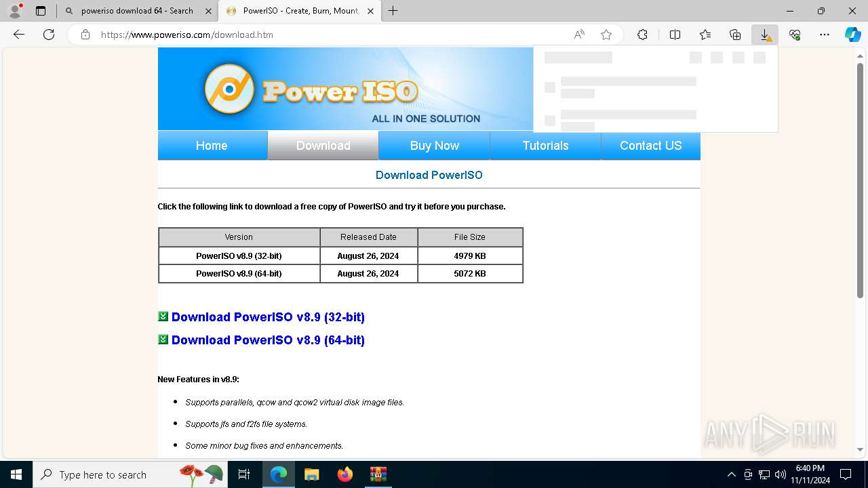This screenshot has height=488, width=868.
Task: Click the scrollbar down arrow
Action: (x=860, y=449)
